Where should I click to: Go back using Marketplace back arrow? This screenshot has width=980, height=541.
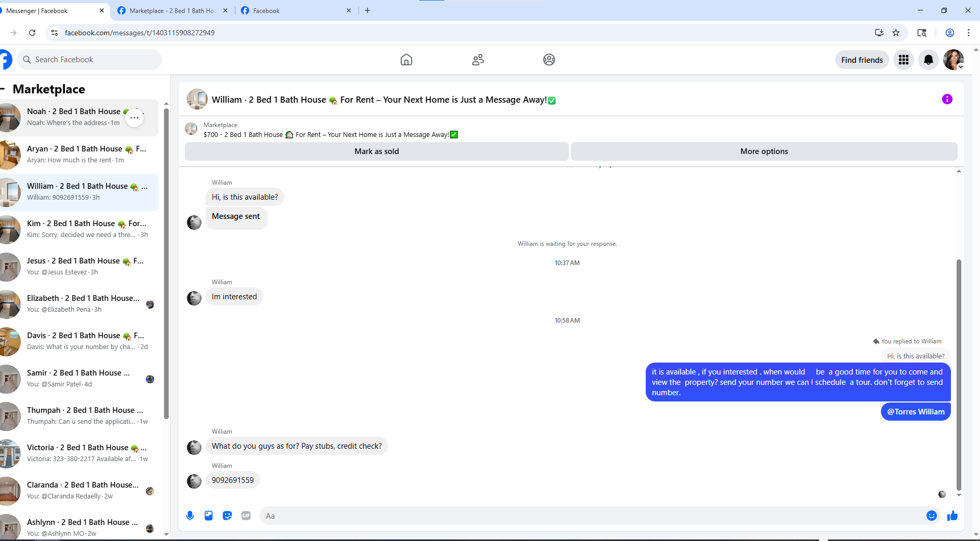pyautogui.click(x=3, y=89)
